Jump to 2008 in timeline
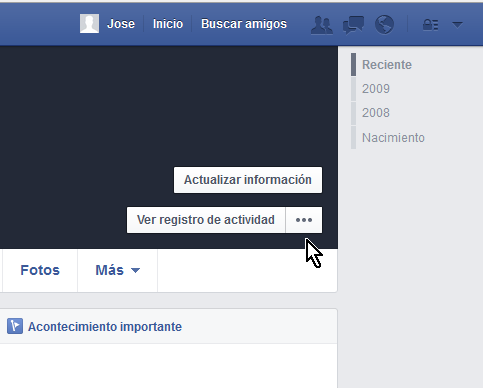This screenshot has width=483, height=388. coord(376,113)
